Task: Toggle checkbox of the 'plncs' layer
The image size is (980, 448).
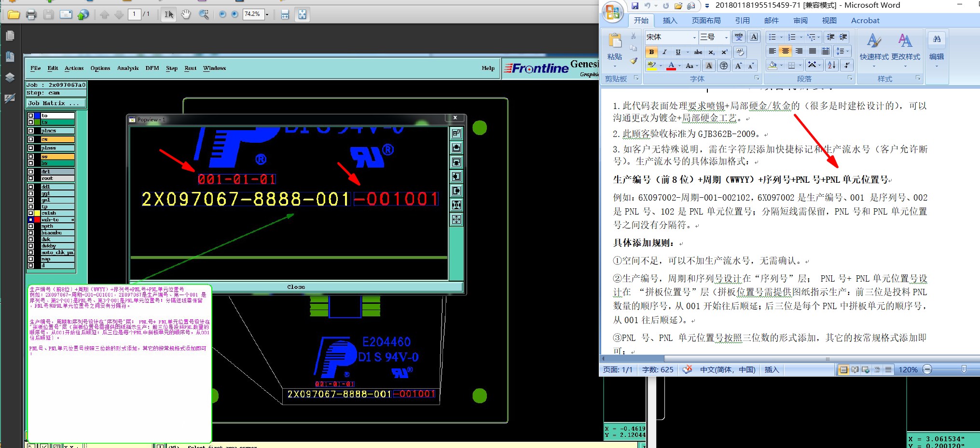Action: point(31,131)
